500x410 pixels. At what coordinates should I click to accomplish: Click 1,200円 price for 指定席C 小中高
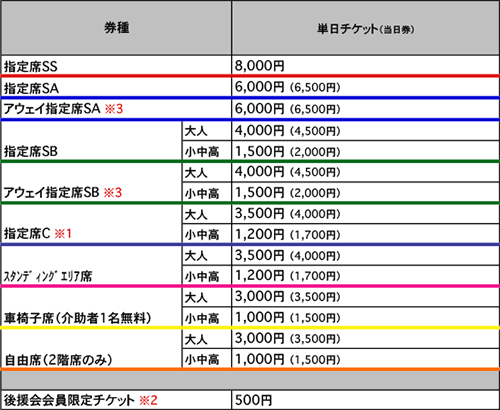click(x=260, y=235)
